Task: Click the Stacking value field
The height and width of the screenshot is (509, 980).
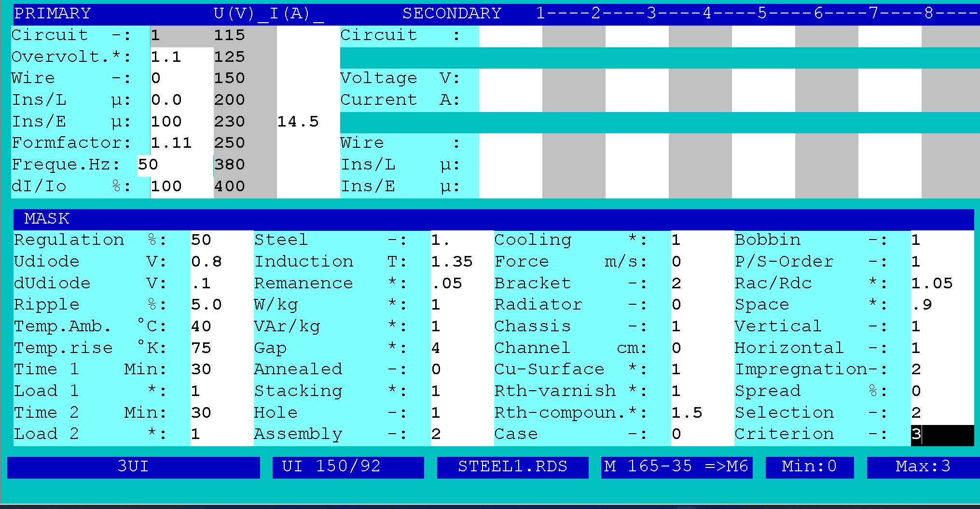Action: [x=462, y=392]
